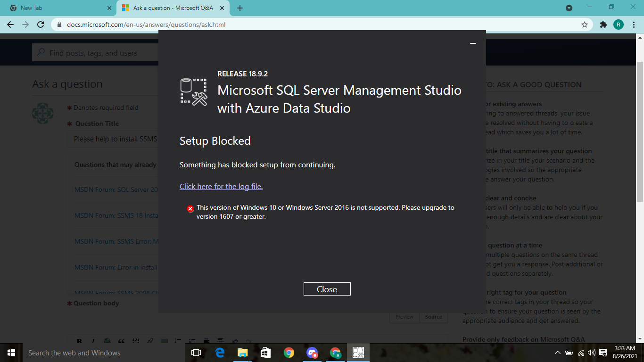
Task: Insert a hyperlink with the globe icon
Action: [107, 341]
